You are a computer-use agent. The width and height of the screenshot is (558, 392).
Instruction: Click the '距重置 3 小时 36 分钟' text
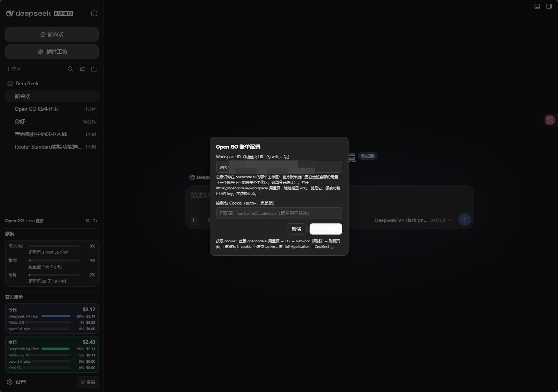(x=49, y=252)
